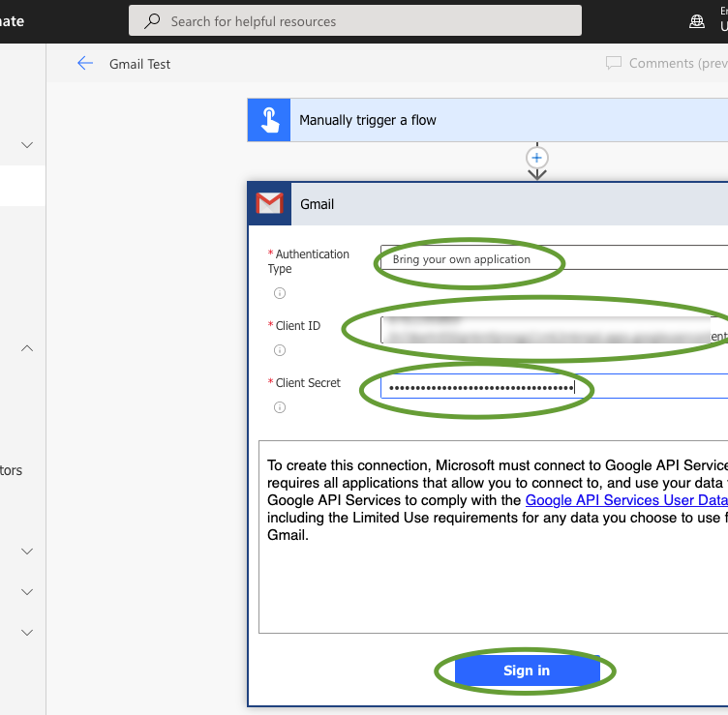Select the highlighted white sidebar item
This screenshot has height=715, width=728.
(22, 186)
